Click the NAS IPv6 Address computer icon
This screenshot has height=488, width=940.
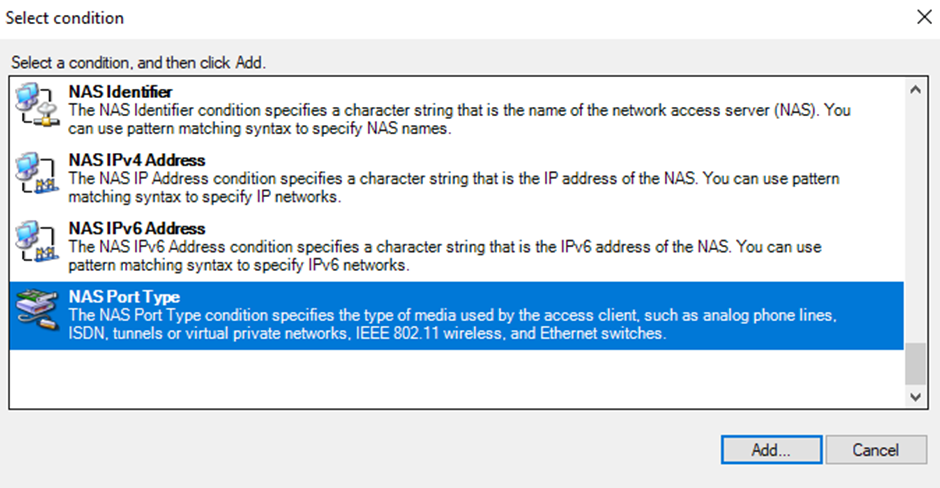(37, 242)
